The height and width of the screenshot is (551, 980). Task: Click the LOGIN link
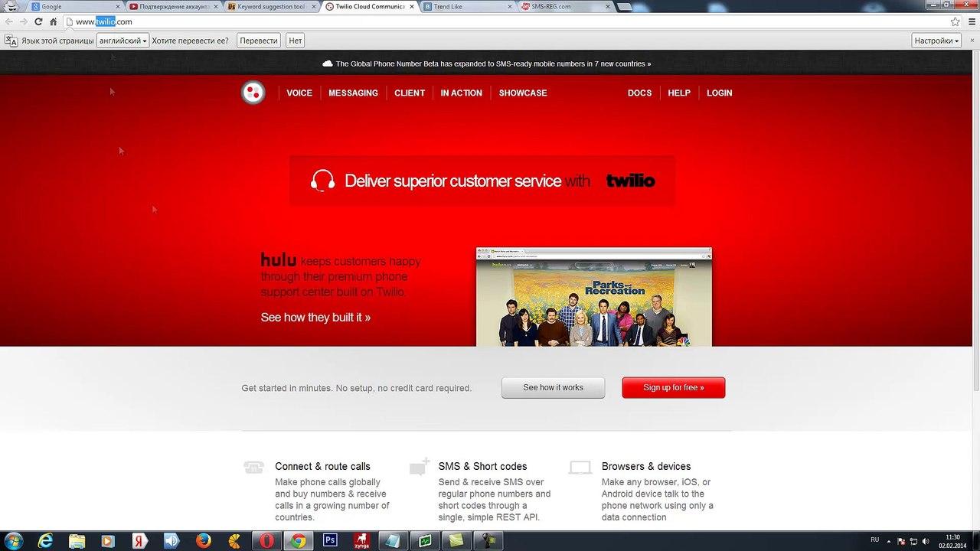tap(719, 93)
